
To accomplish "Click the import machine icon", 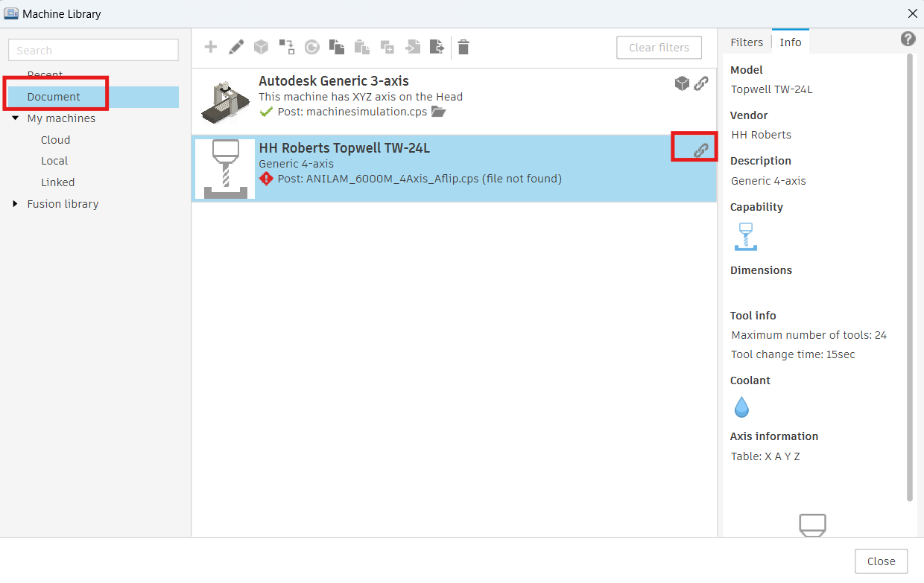I will click(x=413, y=47).
